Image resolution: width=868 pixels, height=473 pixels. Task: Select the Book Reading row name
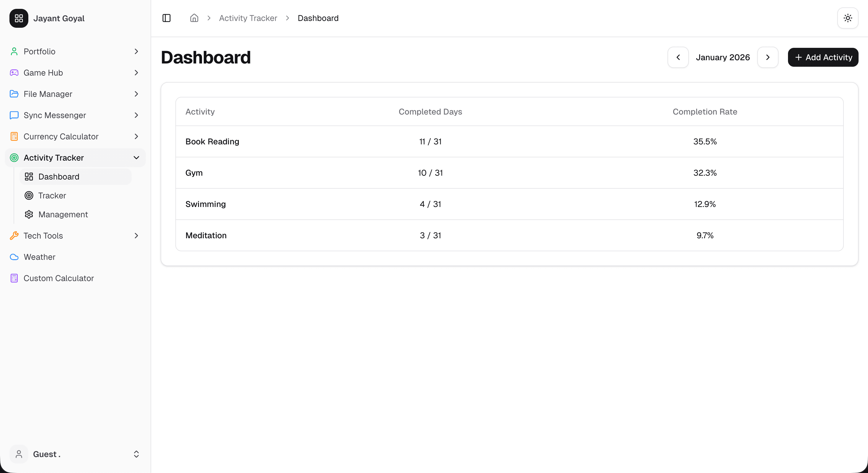pyautogui.click(x=212, y=141)
